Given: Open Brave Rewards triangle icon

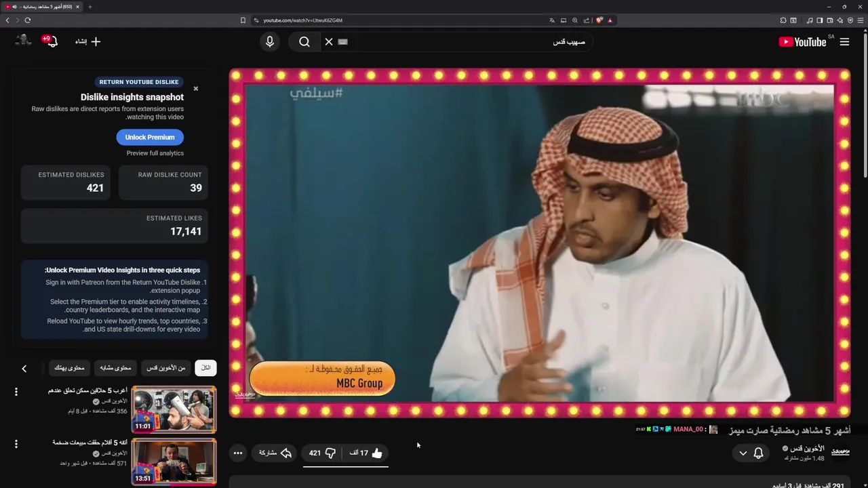Looking at the screenshot, I should 610,20.
